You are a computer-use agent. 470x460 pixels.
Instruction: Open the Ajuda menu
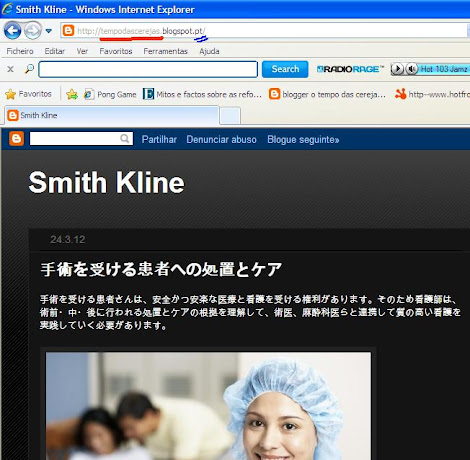click(x=209, y=51)
